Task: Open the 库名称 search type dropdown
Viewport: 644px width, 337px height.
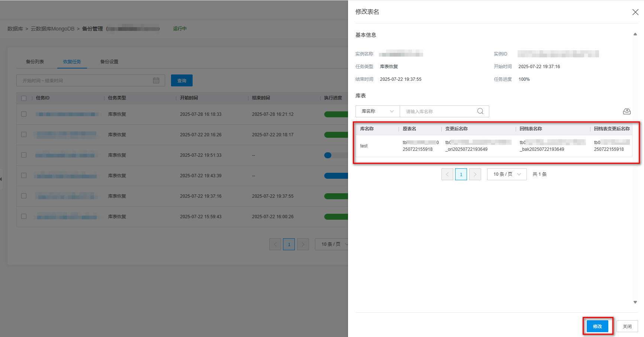Action: [x=377, y=111]
